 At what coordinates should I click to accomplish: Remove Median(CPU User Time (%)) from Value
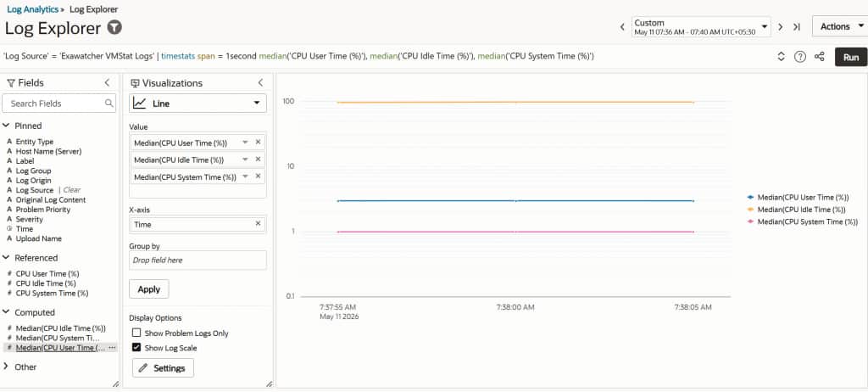pos(258,143)
